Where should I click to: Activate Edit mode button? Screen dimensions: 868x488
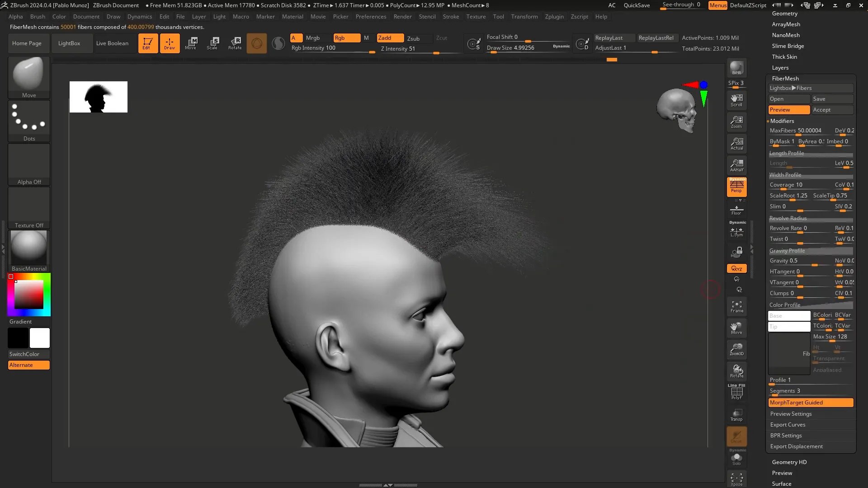tap(148, 43)
